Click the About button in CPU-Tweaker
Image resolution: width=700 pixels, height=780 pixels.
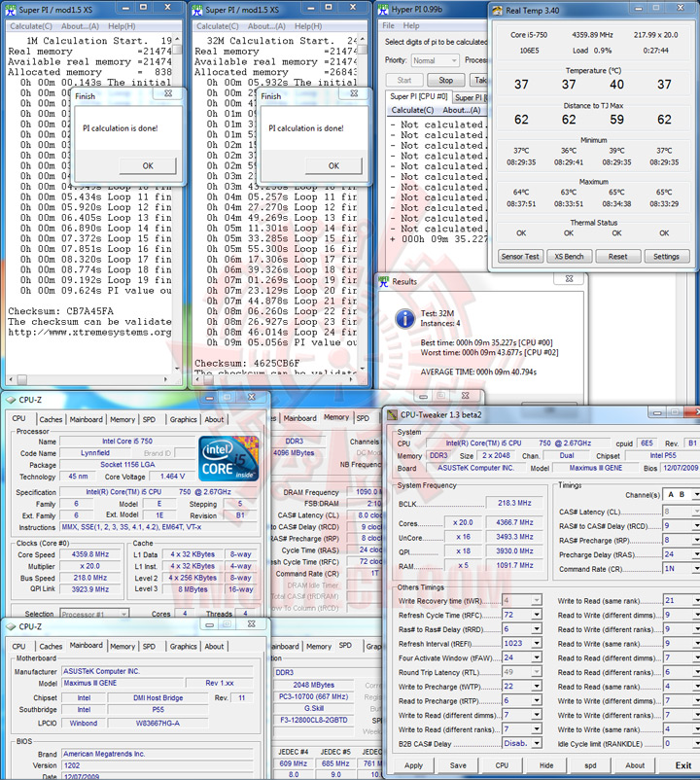pyautogui.click(x=635, y=765)
